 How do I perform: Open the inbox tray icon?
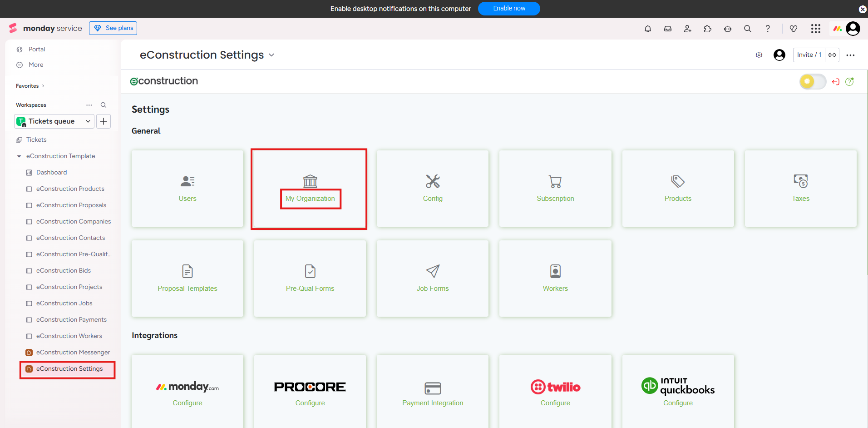pyautogui.click(x=668, y=29)
